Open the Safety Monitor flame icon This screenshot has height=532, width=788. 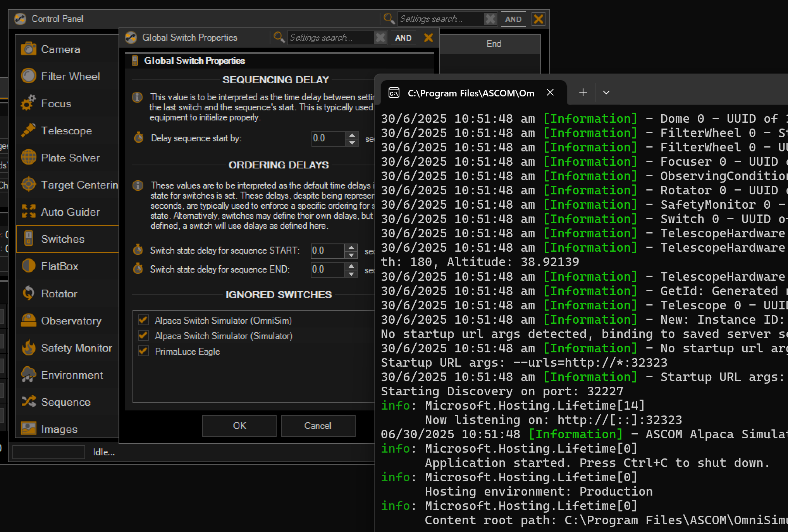[x=29, y=348]
